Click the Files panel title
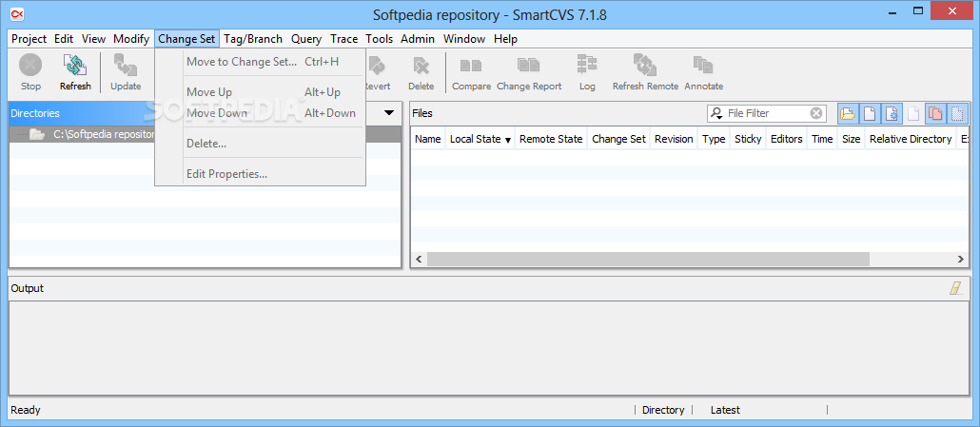The width and height of the screenshot is (980, 427). (x=421, y=113)
